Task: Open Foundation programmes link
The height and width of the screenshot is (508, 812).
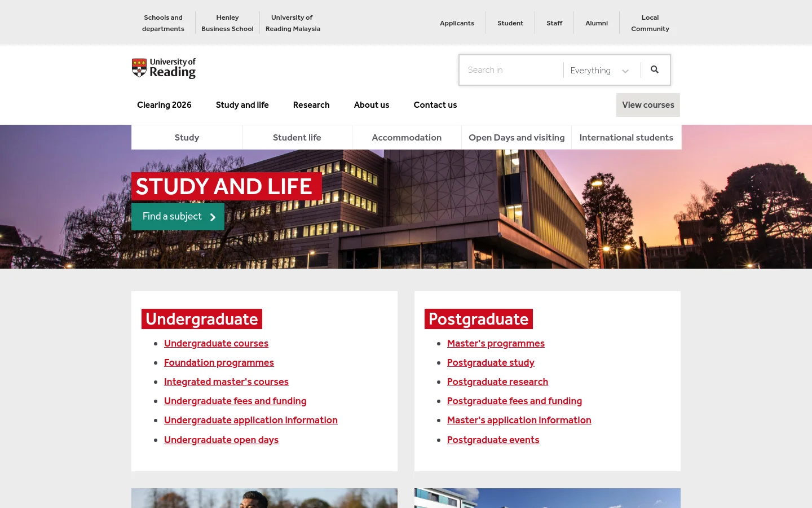Action: tap(219, 362)
